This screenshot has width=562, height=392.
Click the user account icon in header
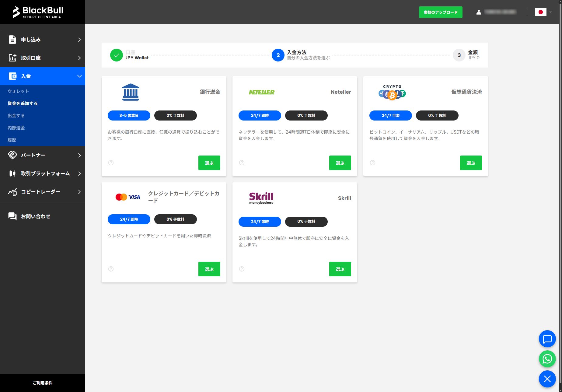[479, 12]
